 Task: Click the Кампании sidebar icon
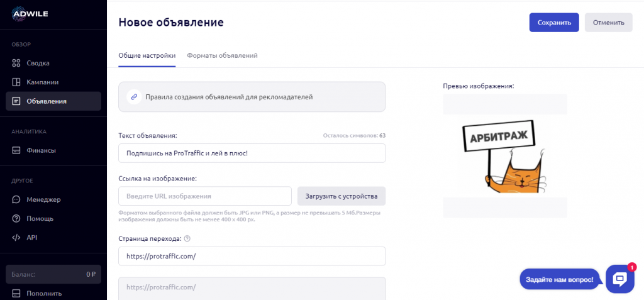click(16, 82)
